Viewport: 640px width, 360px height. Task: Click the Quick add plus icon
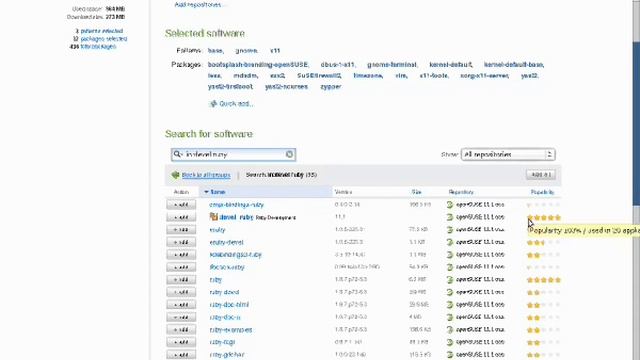coord(213,104)
